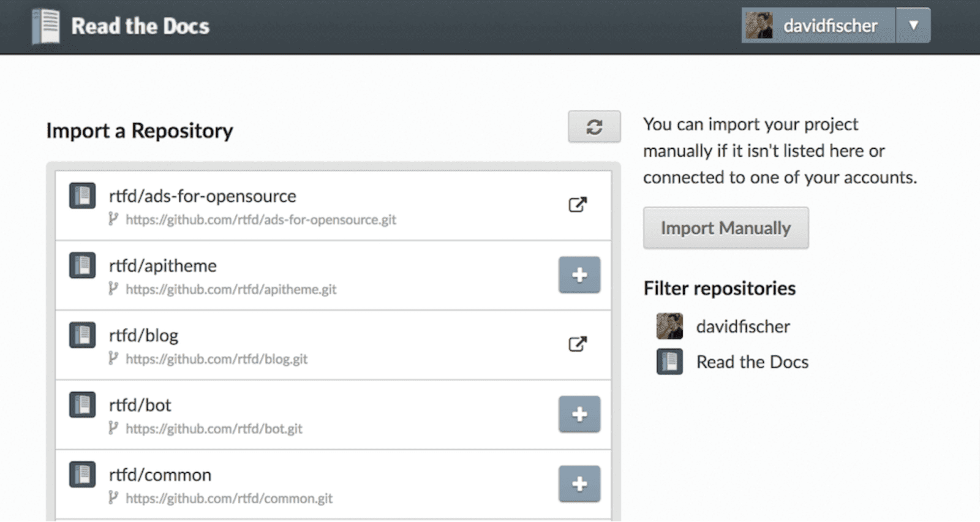980x522 pixels.
Task: Expand the import options for rtfd/apitheme
Action: (x=579, y=275)
